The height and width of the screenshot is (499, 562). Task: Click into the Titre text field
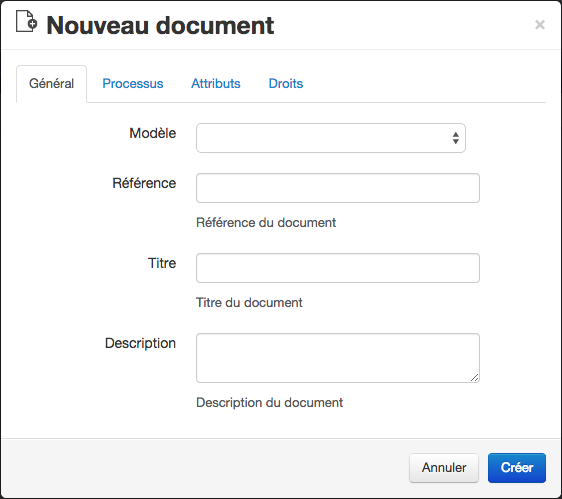click(338, 268)
